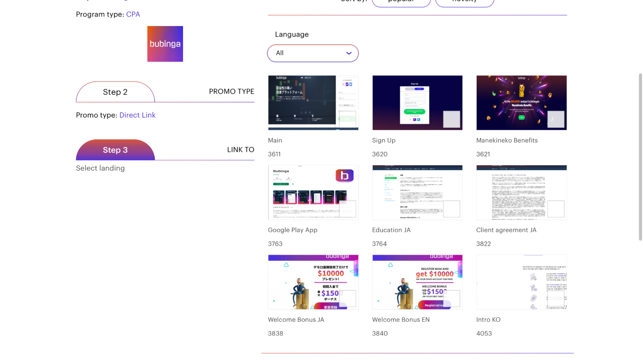Click the 'Sign Up' landing title text
This screenshot has height=364, width=643.
tap(384, 140)
